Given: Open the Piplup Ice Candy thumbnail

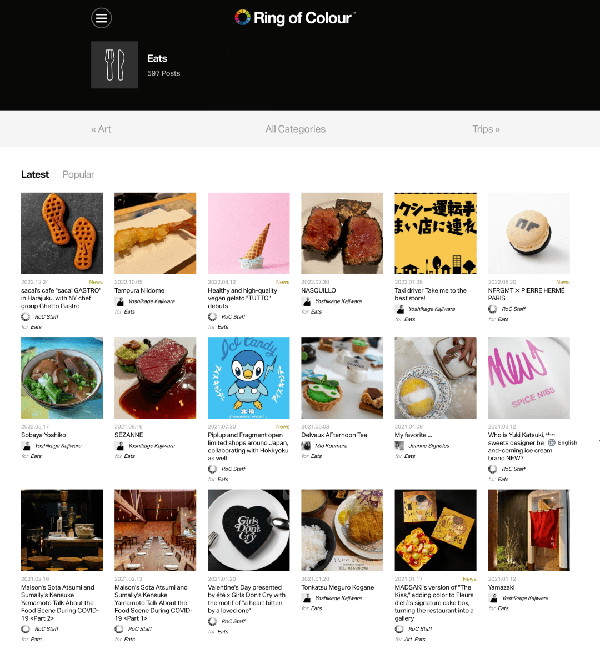Looking at the screenshot, I should (x=249, y=378).
